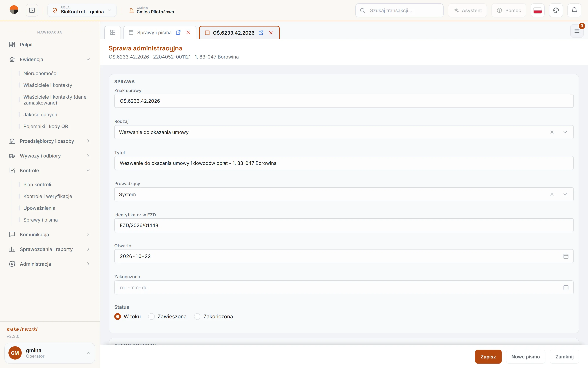Image resolution: width=588 pixels, height=368 pixels.
Task: Expand Wywozy i odbiory section
Action: click(x=50, y=156)
